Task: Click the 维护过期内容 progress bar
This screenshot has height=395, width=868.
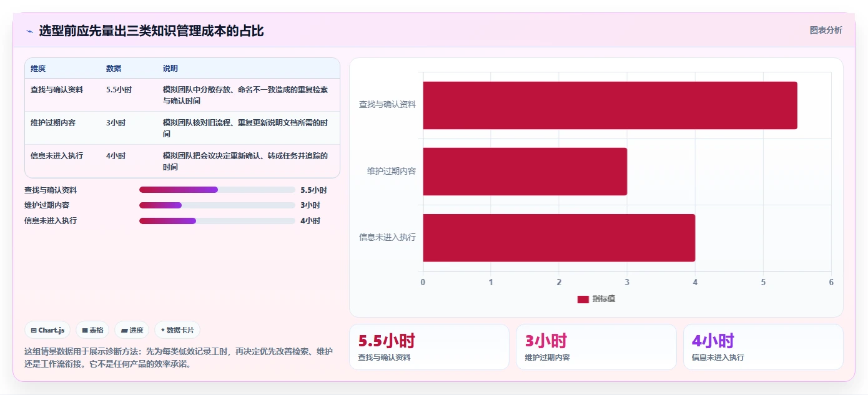Action: 217,205
